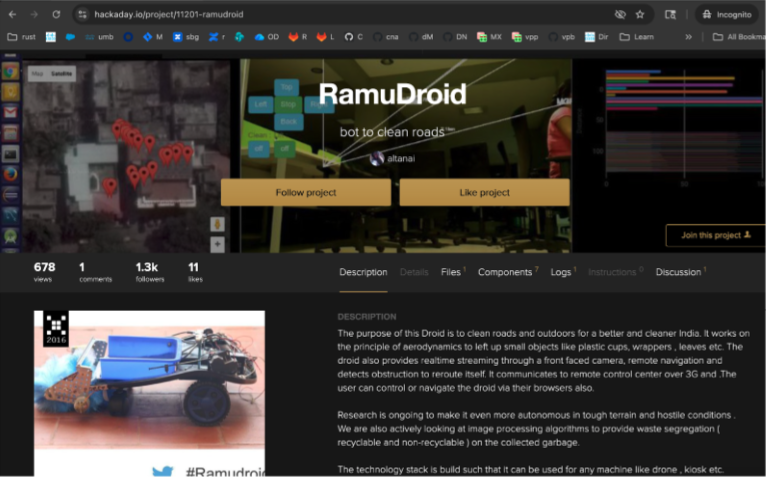Open the altanai author profile link
Viewport: 768px width, 477px height.
click(401, 158)
